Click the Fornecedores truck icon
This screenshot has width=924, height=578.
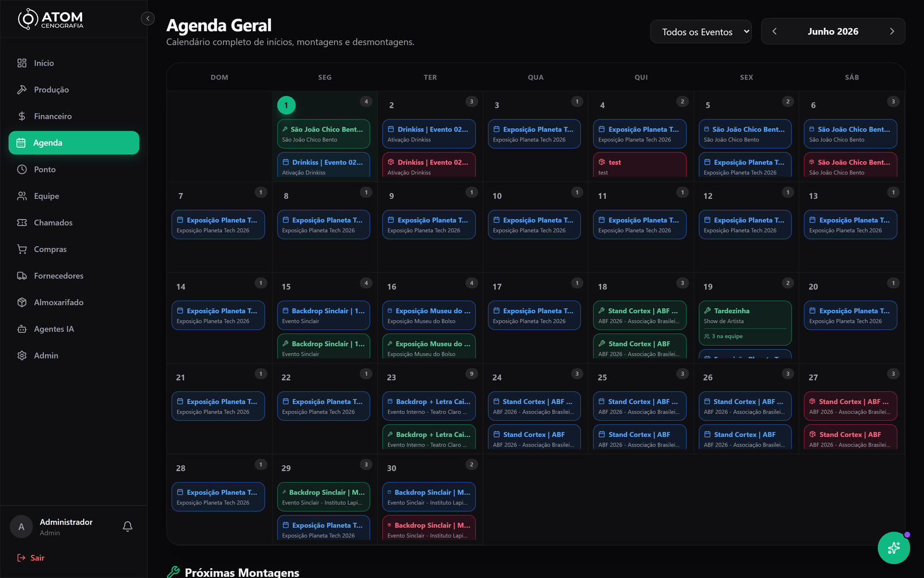(22, 276)
